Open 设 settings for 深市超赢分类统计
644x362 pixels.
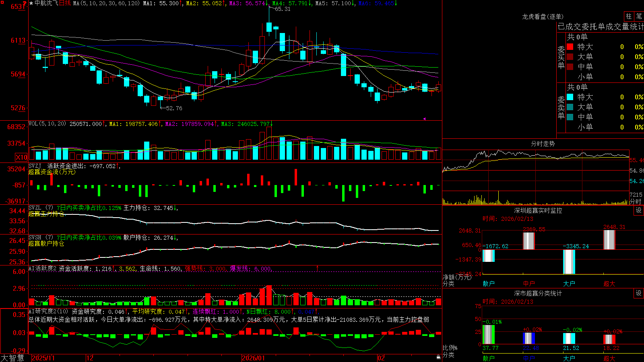coord(639,293)
